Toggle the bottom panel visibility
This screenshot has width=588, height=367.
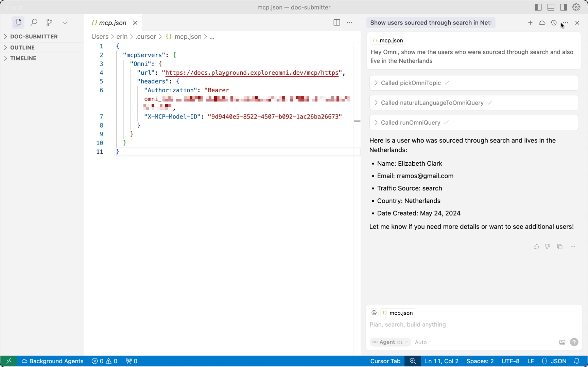[551, 7]
